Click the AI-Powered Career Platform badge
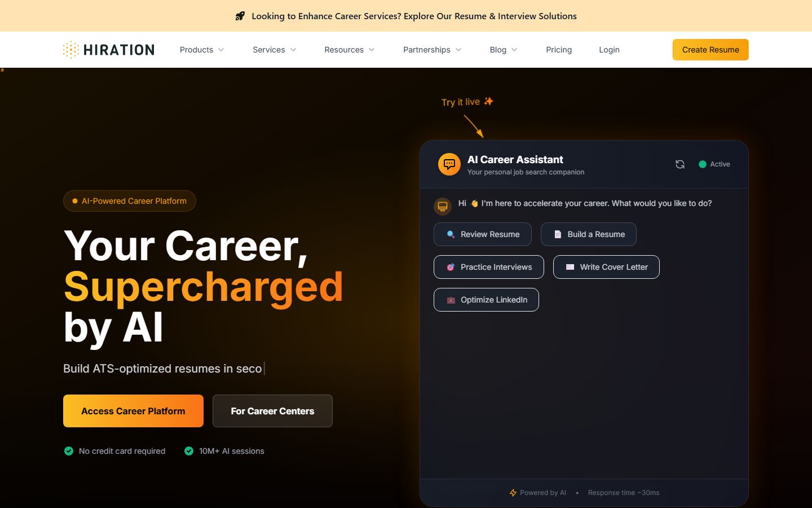 pyautogui.click(x=130, y=201)
